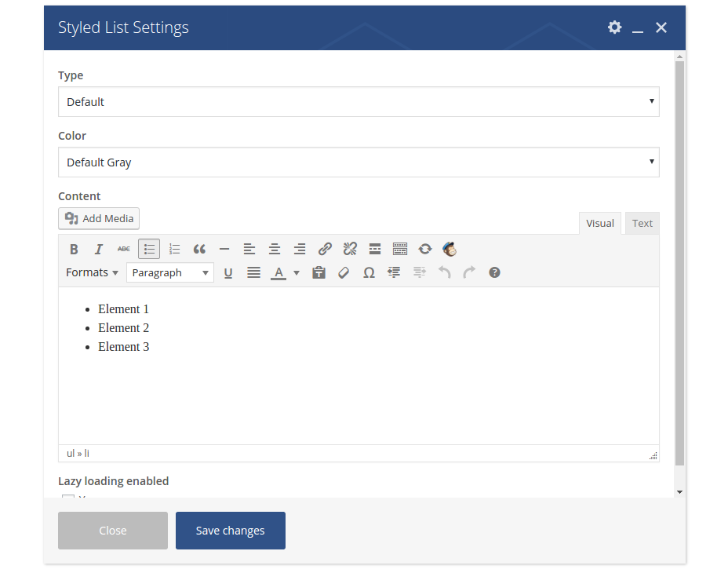This screenshot has height=573, width=728.
Task: Open the settings gear in header
Action: tap(614, 27)
